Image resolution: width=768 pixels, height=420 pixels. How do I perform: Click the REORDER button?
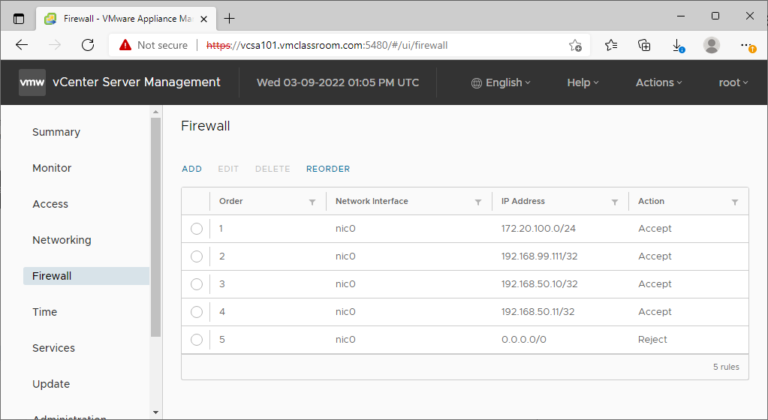pyautogui.click(x=328, y=169)
